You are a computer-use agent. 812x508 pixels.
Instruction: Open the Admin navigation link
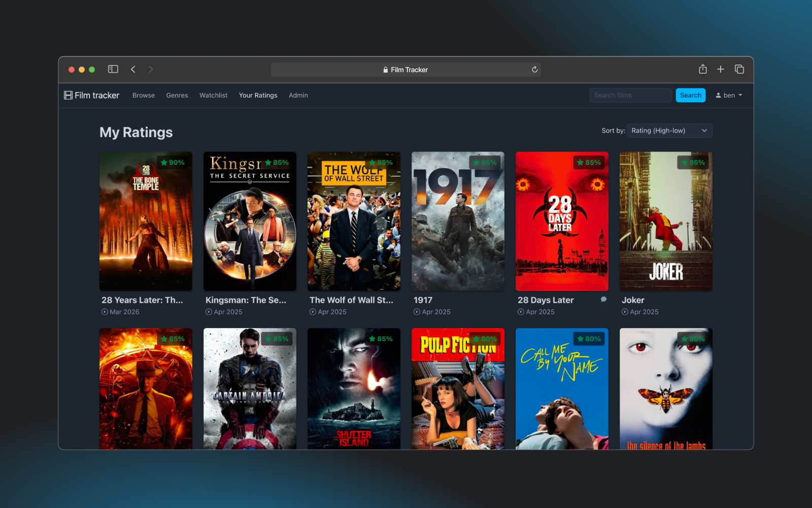[298, 95]
